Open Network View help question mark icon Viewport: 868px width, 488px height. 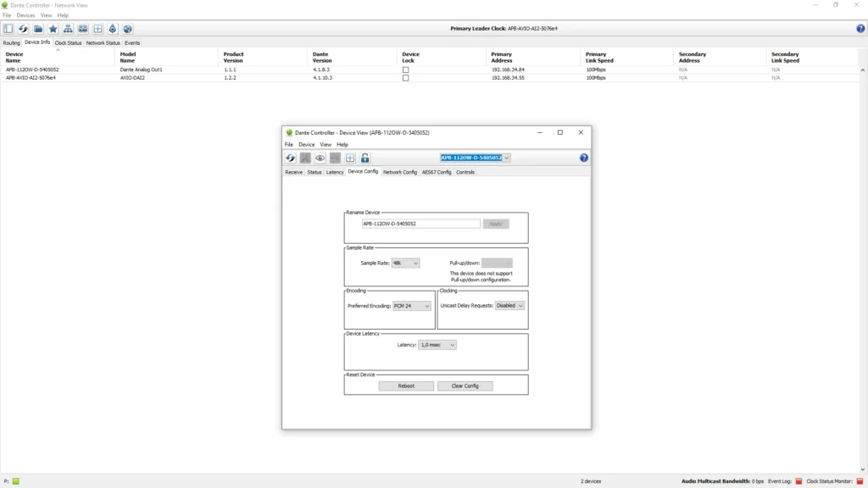click(860, 29)
